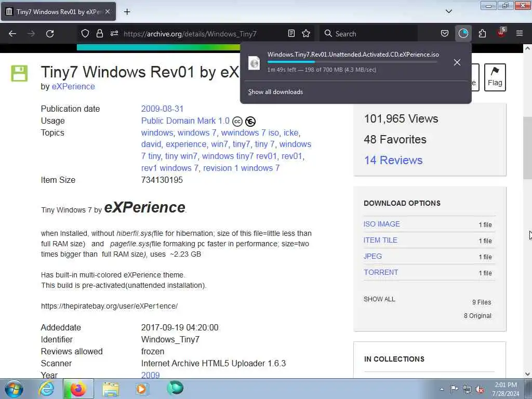Reload the current page
Screen dimensions: 532x399
coord(50,34)
